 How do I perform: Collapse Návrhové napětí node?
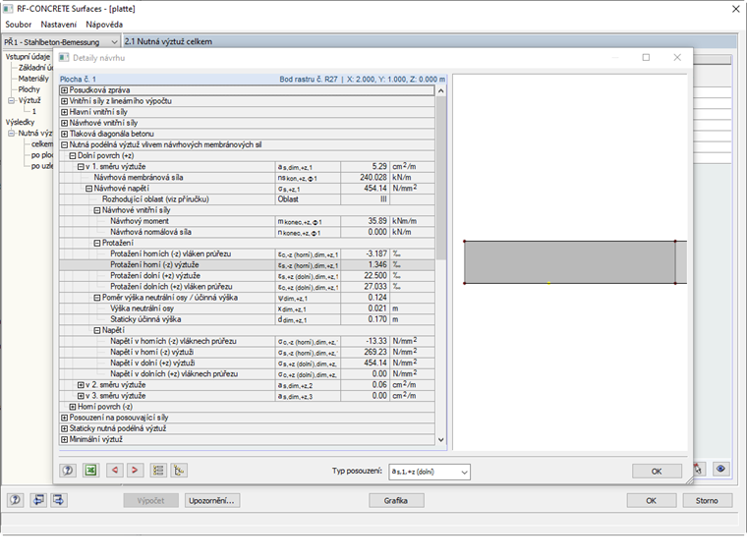(x=88, y=189)
